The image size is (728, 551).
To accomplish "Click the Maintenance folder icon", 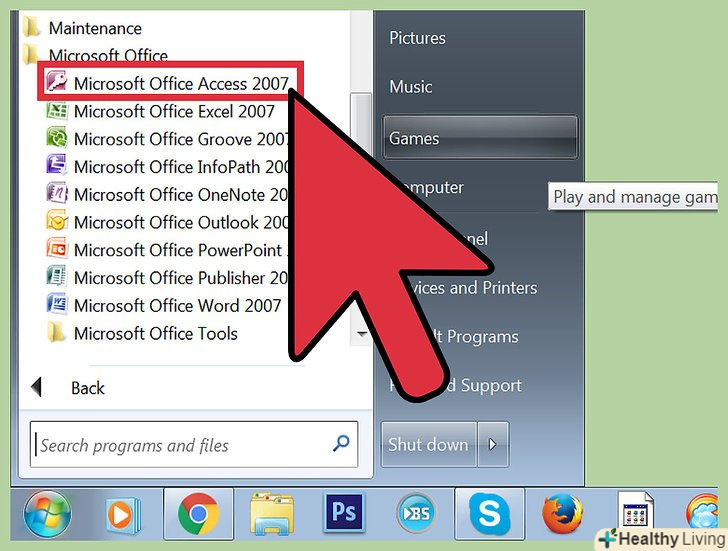I will coord(31,27).
